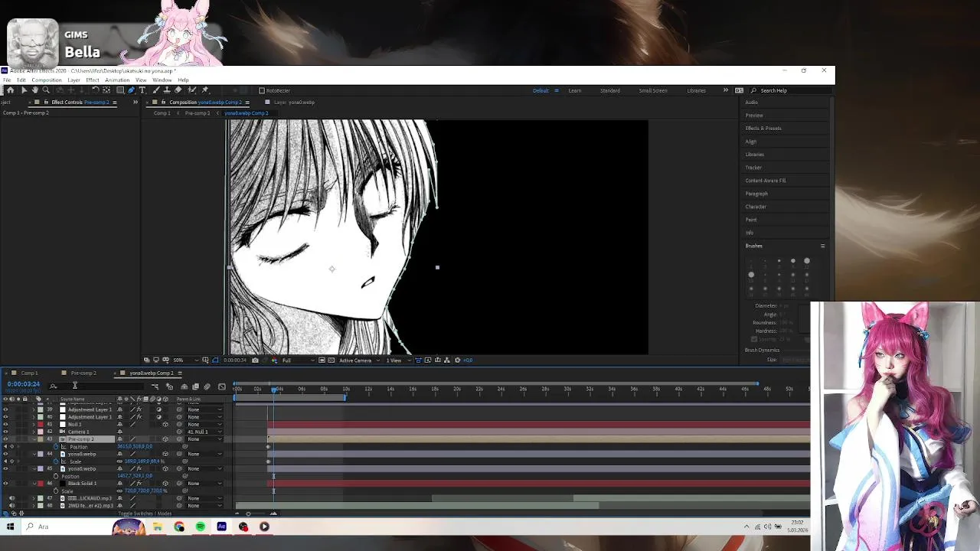The image size is (980, 551).
Task: Click the 0:00:03:24 current timecode
Action: click(x=24, y=384)
